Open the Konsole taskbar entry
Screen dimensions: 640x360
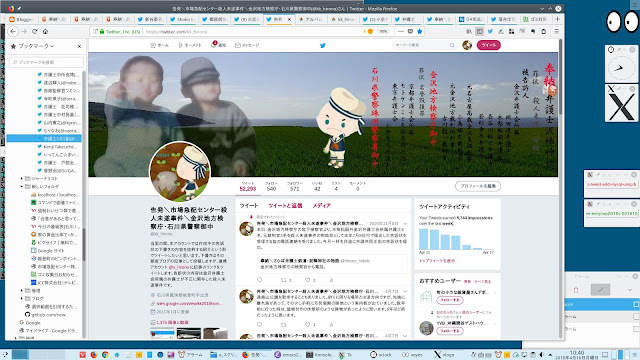point(320,355)
